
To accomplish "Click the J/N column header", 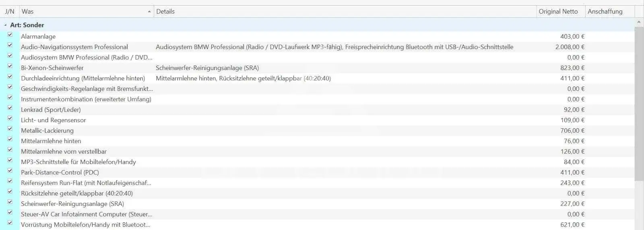I will [10, 12].
